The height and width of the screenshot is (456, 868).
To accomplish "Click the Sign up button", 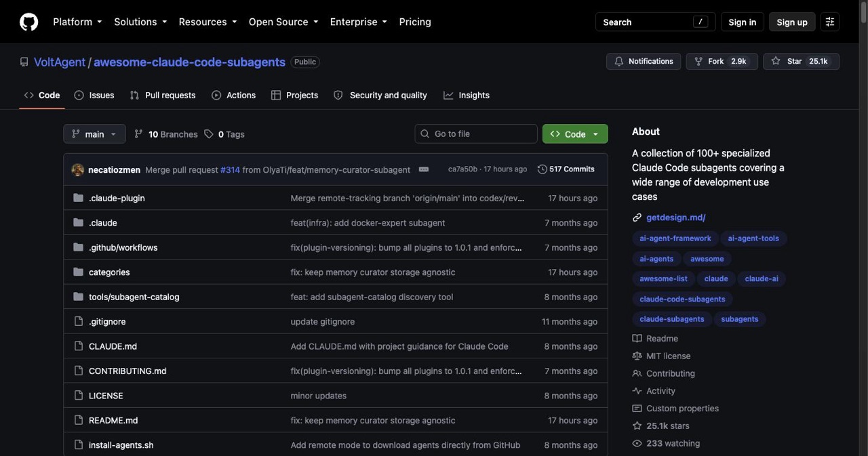I will tap(792, 22).
